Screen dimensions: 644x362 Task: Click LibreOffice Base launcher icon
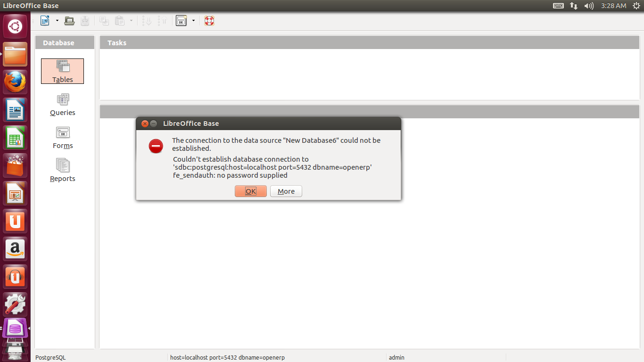(15, 328)
